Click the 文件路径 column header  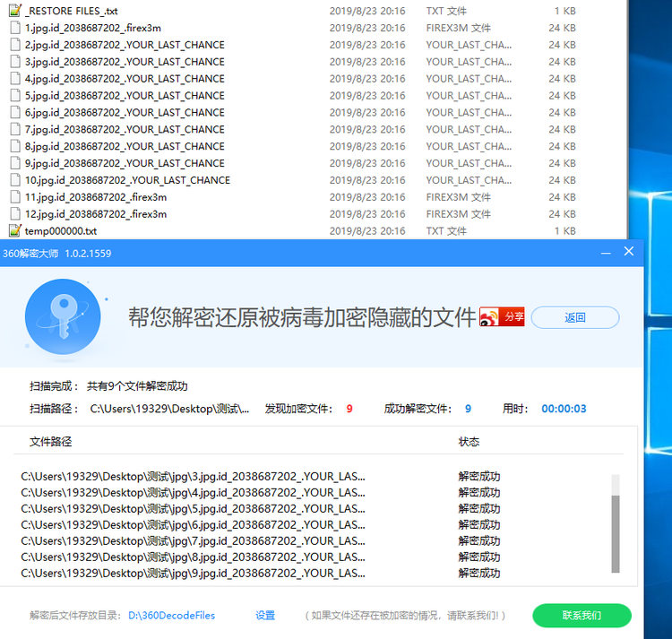tap(50, 442)
